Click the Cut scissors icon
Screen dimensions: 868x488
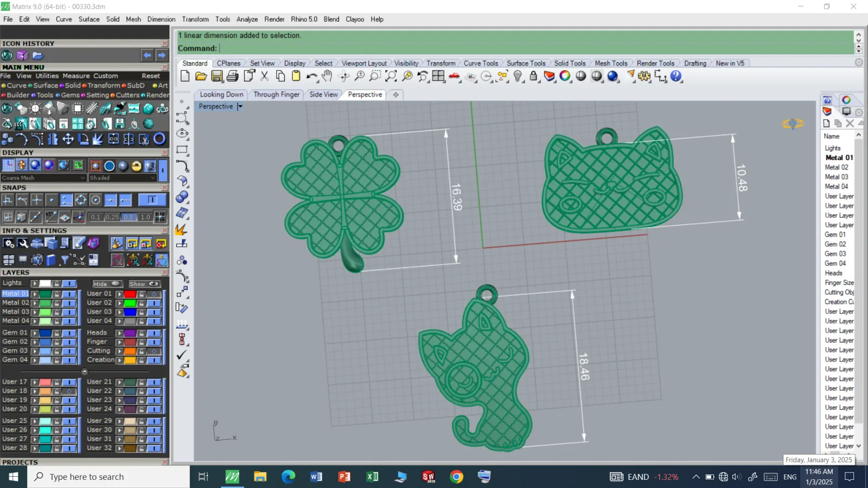tap(264, 76)
